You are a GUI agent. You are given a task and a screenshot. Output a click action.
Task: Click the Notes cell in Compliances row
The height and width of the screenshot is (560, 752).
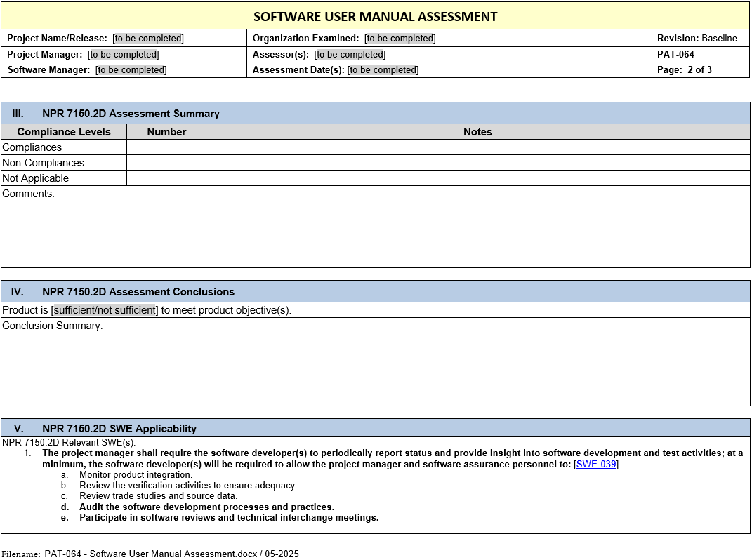477,147
